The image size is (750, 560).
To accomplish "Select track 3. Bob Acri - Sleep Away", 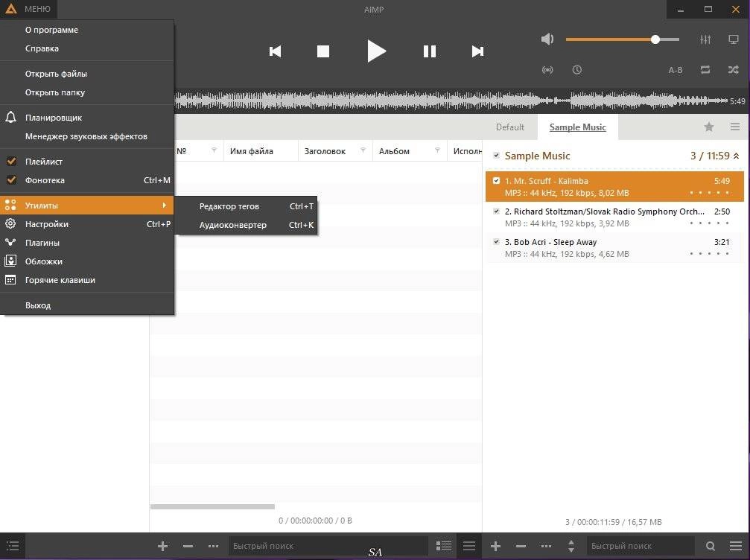I will point(614,248).
